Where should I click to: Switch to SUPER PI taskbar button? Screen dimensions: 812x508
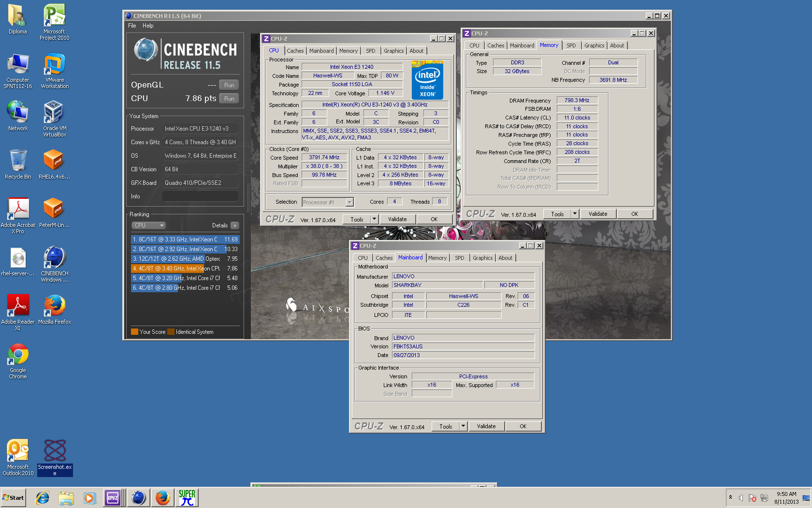187,498
